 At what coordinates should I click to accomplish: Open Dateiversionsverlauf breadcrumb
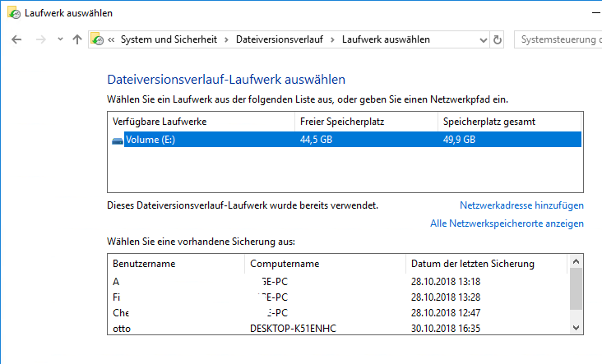coord(279,39)
